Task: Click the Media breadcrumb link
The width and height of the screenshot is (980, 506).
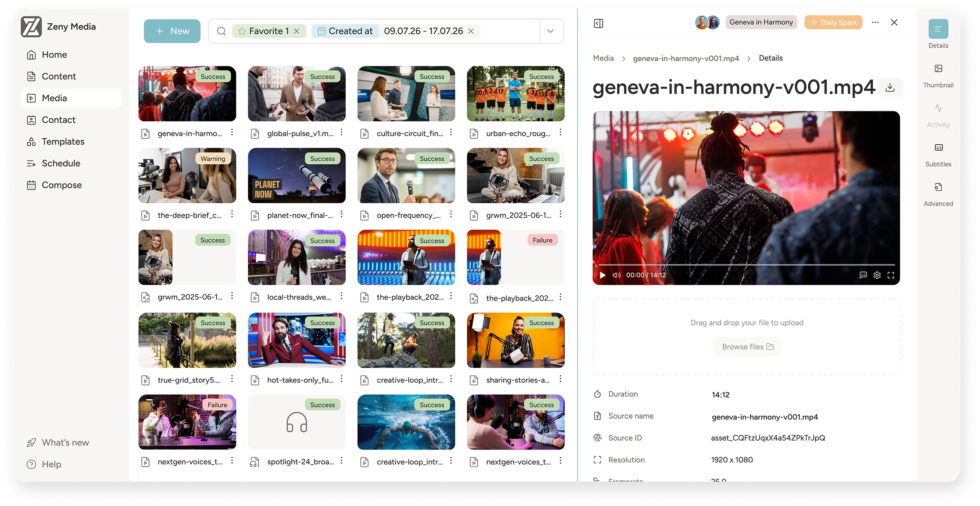Action: [603, 58]
